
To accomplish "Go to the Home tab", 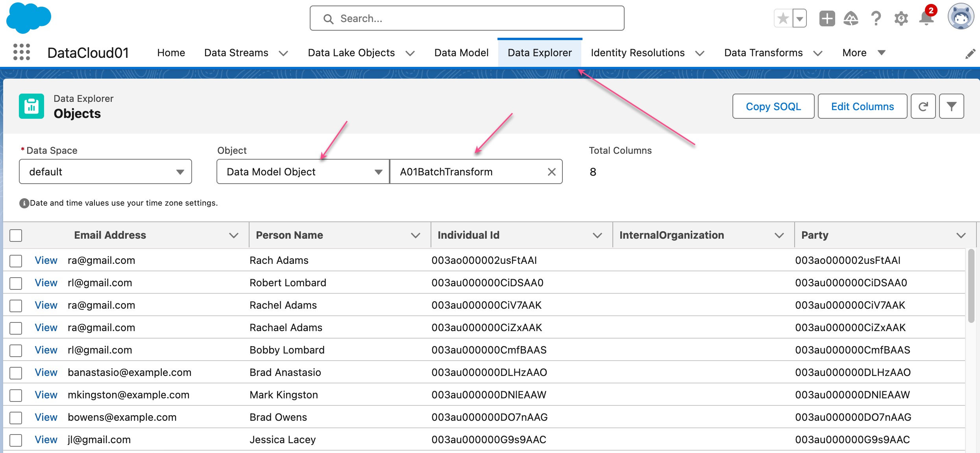I will coord(171,53).
